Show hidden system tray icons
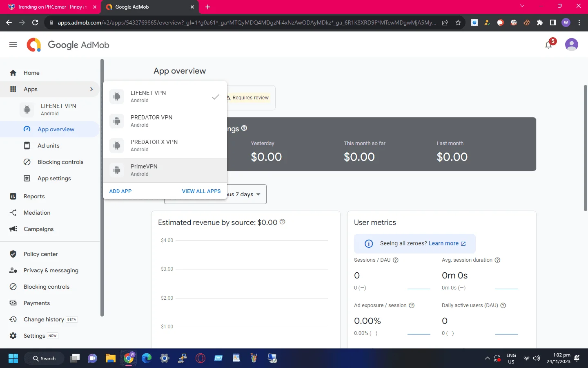The image size is (588, 368). [x=487, y=358]
